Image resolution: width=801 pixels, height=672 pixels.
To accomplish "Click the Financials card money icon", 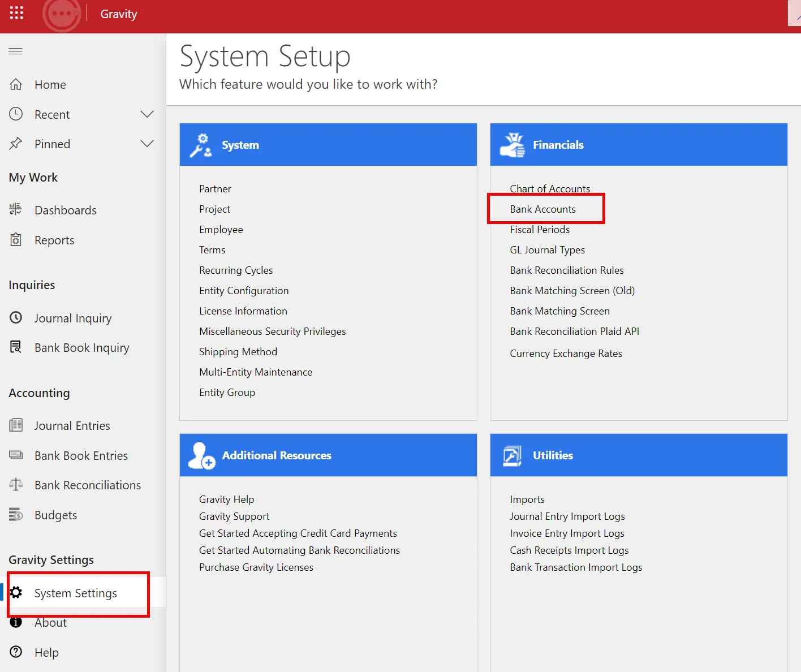I will [x=513, y=145].
